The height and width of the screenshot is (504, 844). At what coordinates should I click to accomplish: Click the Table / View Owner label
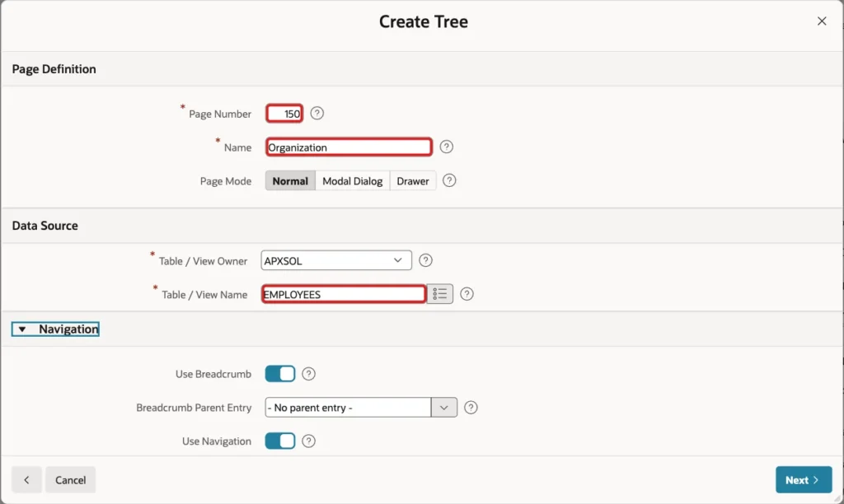point(203,261)
